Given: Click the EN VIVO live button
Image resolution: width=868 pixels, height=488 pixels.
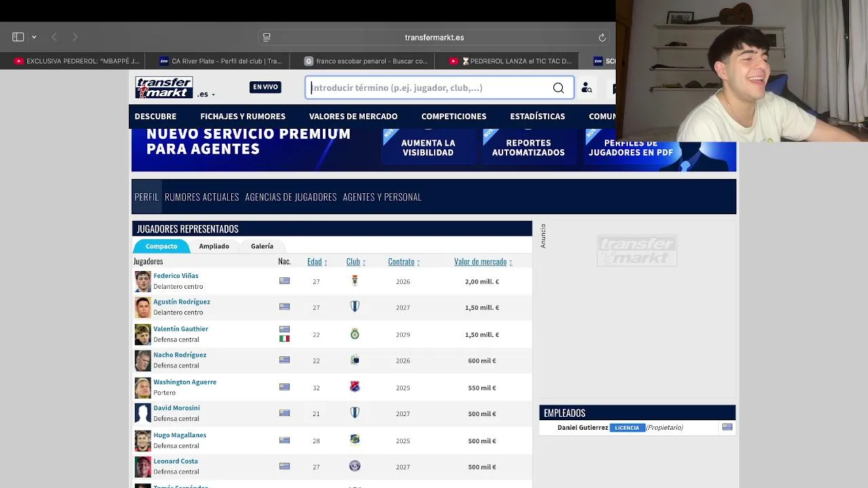Looking at the screenshot, I should (265, 87).
